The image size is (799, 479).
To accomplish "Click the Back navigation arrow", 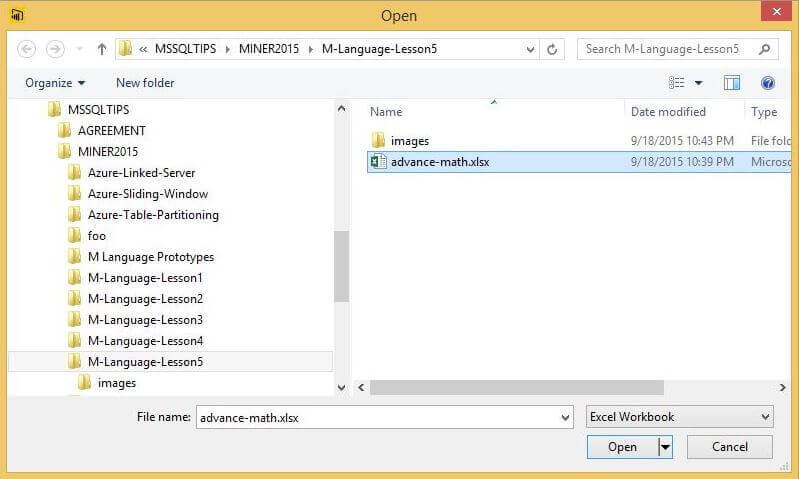I will coord(26,49).
